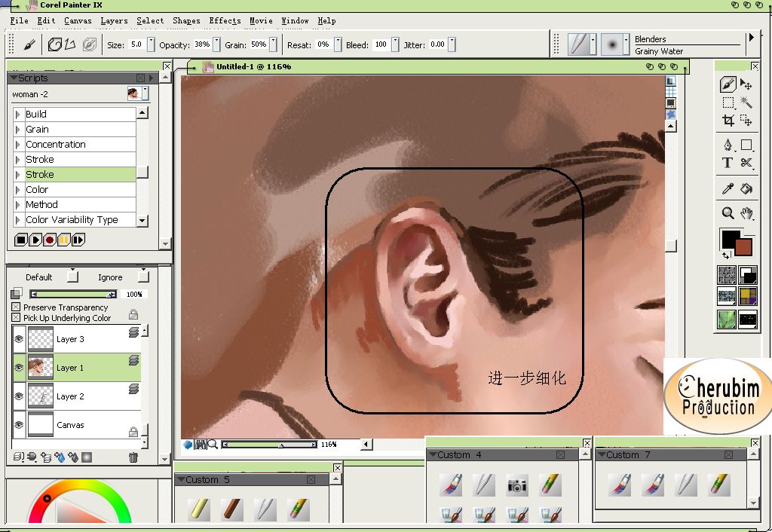Click the camera icon in Custom 4
This screenshot has width=772, height=532.
pos(517,486)
